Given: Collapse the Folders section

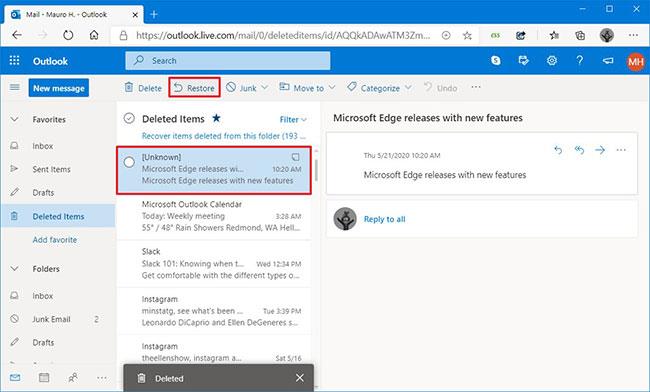Looking at the screenshot, I should pos(15,269).
